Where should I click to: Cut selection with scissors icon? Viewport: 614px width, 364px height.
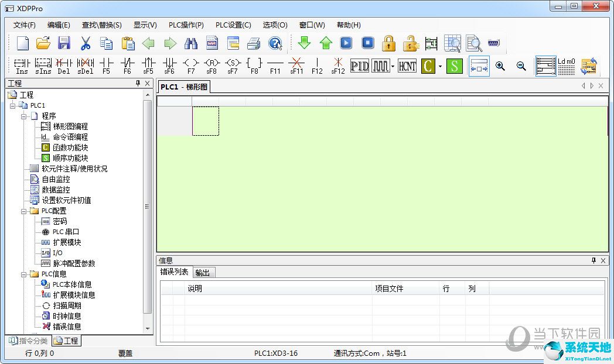(x=86, y=43)
